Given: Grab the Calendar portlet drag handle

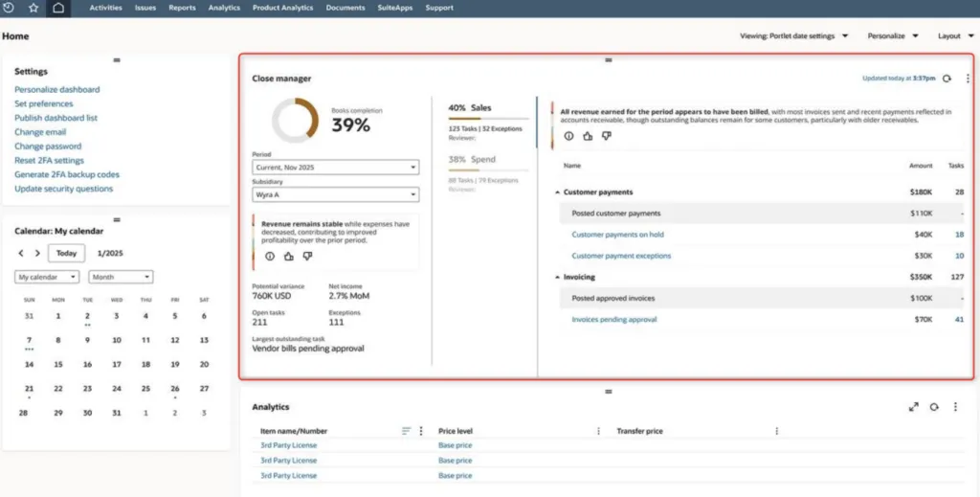Looking at the screenshot, I should tap(117, 219).
